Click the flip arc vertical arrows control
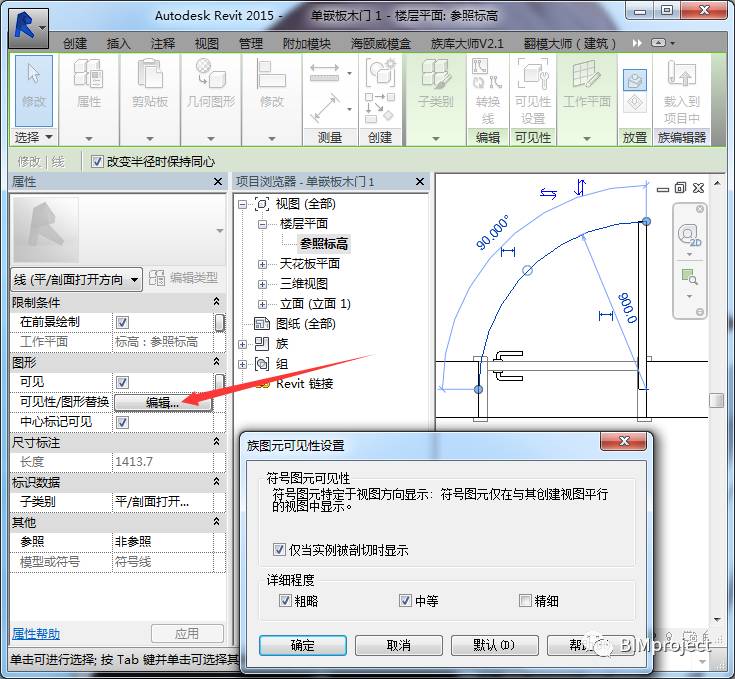Image resolution: width=735 pixels, height=679 pixels. [580, 187]
